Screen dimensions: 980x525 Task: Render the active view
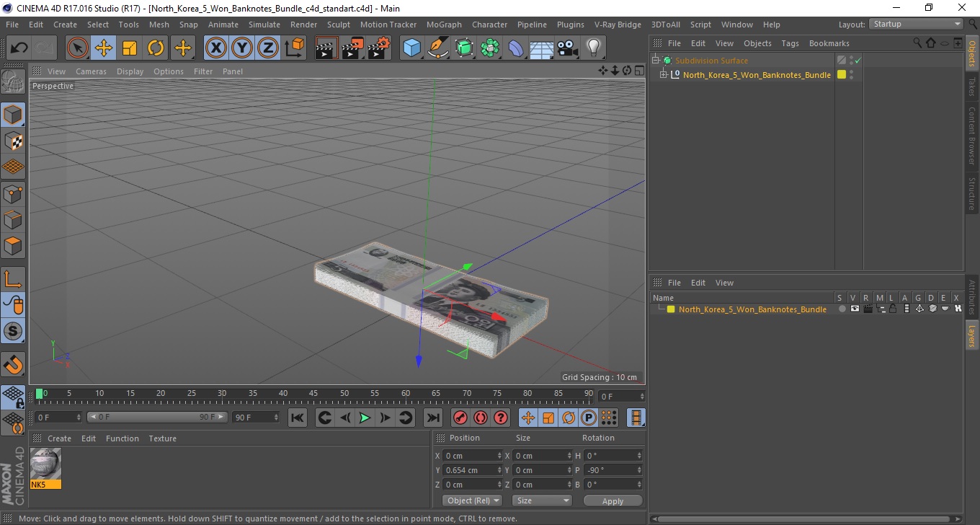click(327, 48)
